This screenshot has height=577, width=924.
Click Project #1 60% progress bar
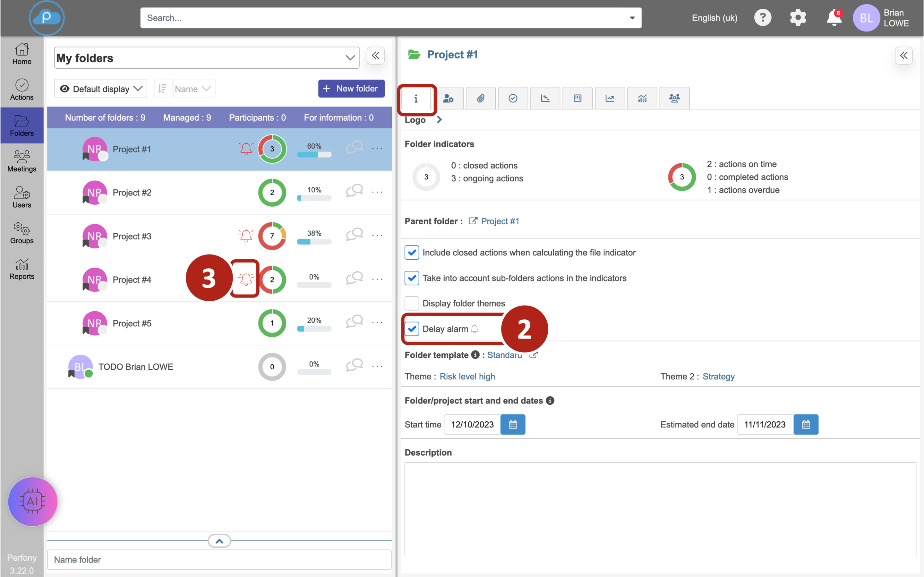tap(314, 154)
